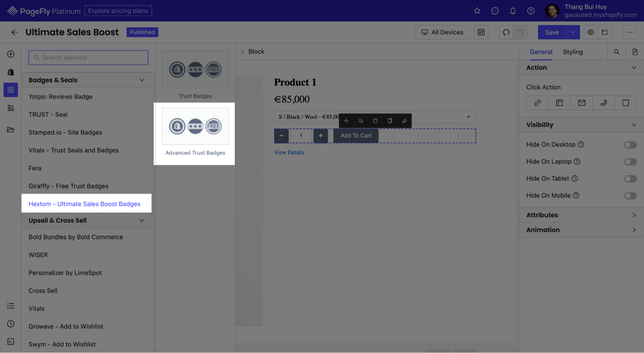644x353 pixels.
Task: Toggle Hide On Tablet switch
Action: [x=630, y=179]
